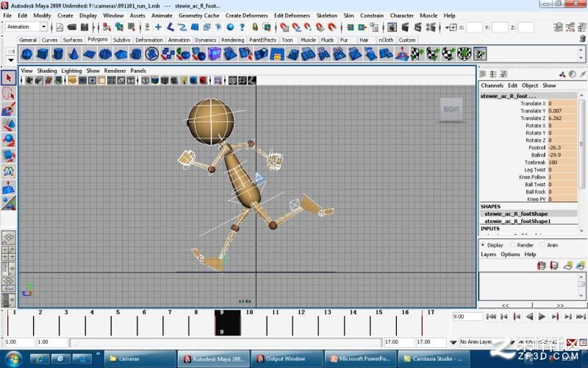Open the No Anim Layer dropdown
The width and height of the screenshot is (588, 368).
(453, 342)
